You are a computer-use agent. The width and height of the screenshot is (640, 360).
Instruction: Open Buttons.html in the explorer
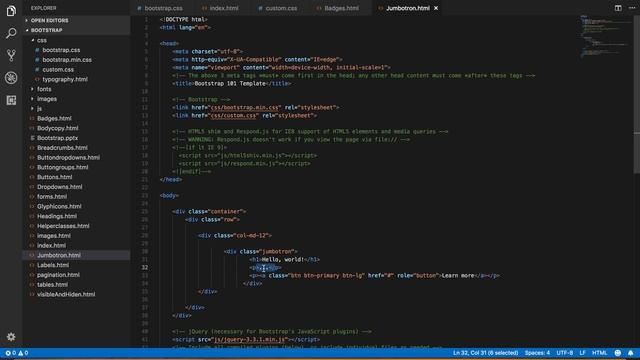[x=54, y=177]
